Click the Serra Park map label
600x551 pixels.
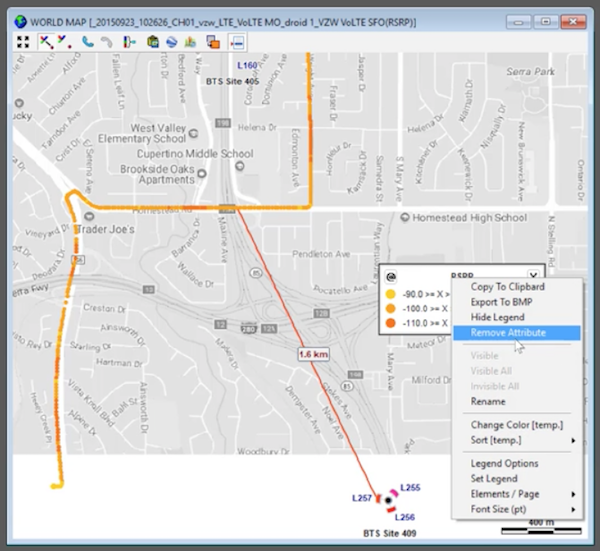click(530, 72)
